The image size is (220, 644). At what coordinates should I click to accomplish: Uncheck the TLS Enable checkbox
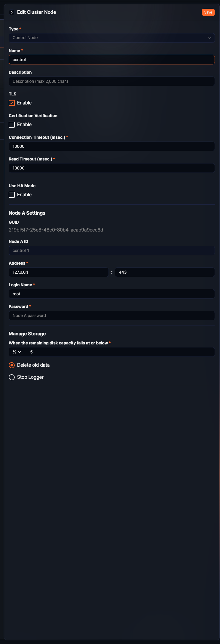pyautogui.click(x=11, y=103)
